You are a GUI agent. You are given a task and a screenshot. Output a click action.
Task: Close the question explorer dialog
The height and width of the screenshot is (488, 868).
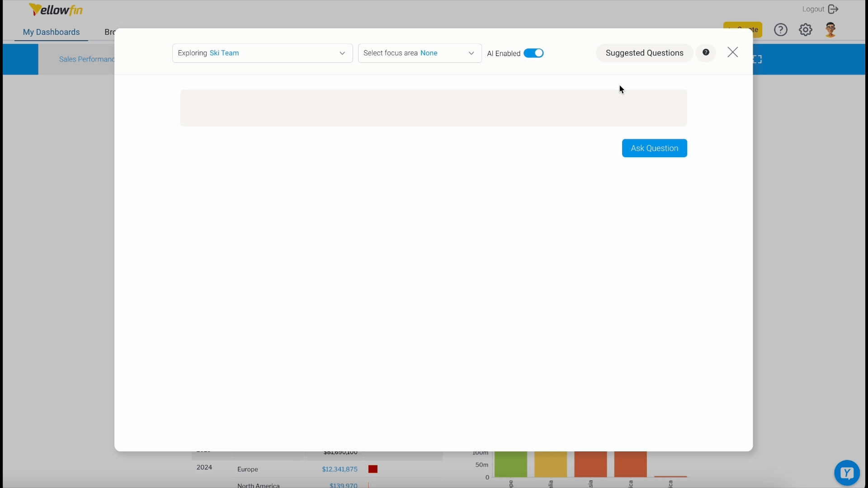click(732, 52)
